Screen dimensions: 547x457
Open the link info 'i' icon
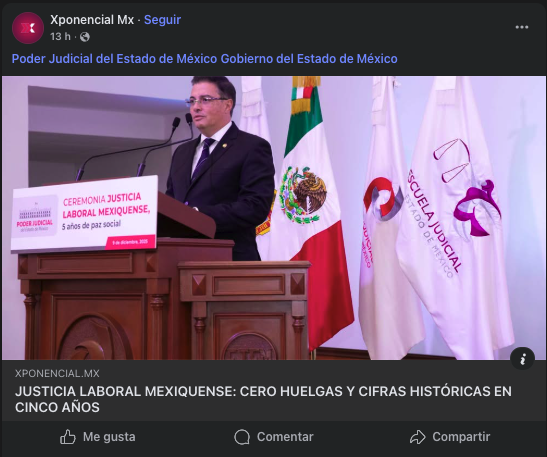click(522, 359)
